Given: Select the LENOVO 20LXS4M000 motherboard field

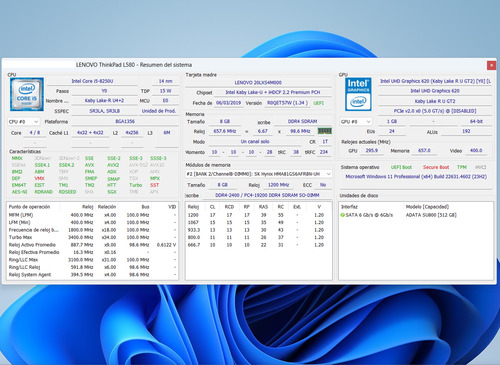Looking at the screenshot, I should (x=258, y=82).
